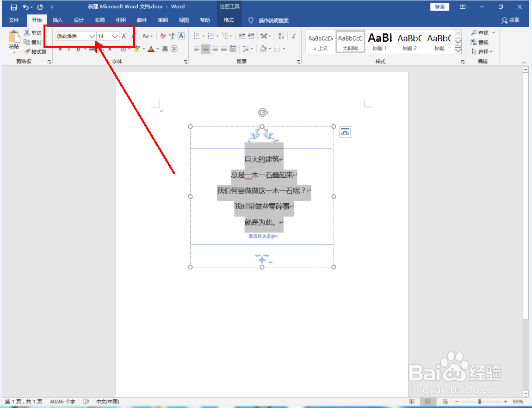Open the font size dropdown showing 14
Screen dimensions: 532x408
coord(115,36)
